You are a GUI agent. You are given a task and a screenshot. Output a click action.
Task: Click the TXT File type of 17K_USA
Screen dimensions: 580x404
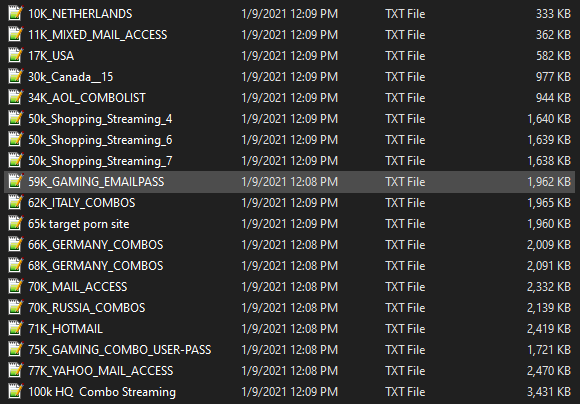coord(405,55)
